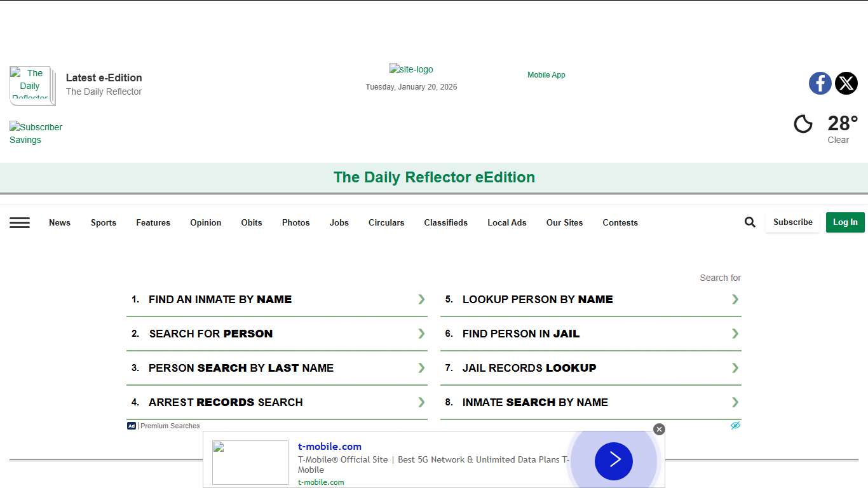Click the ad privacy eye icon
The width and height of the screenshot is (868, 488).
pos(735,426)
